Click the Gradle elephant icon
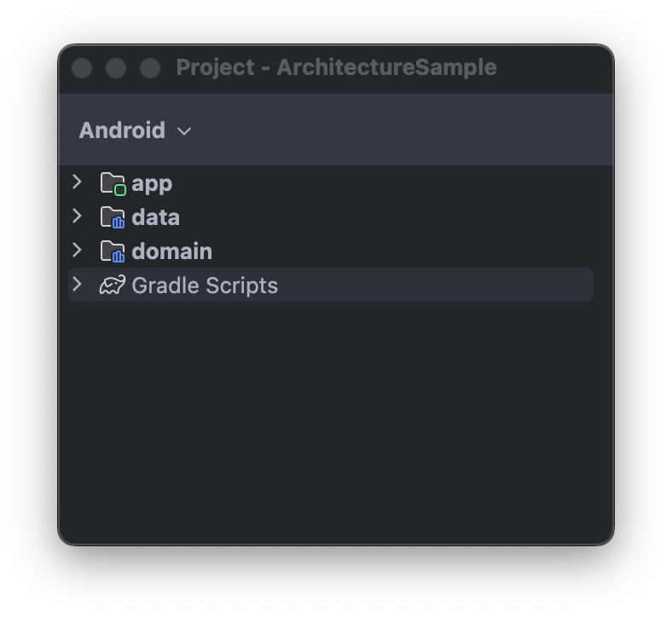The width and height of the screenshot is (672, 617). 113,285
